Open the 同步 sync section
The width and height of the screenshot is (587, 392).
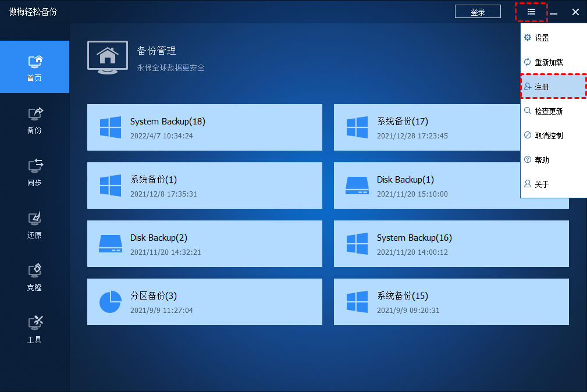[34, 172]
